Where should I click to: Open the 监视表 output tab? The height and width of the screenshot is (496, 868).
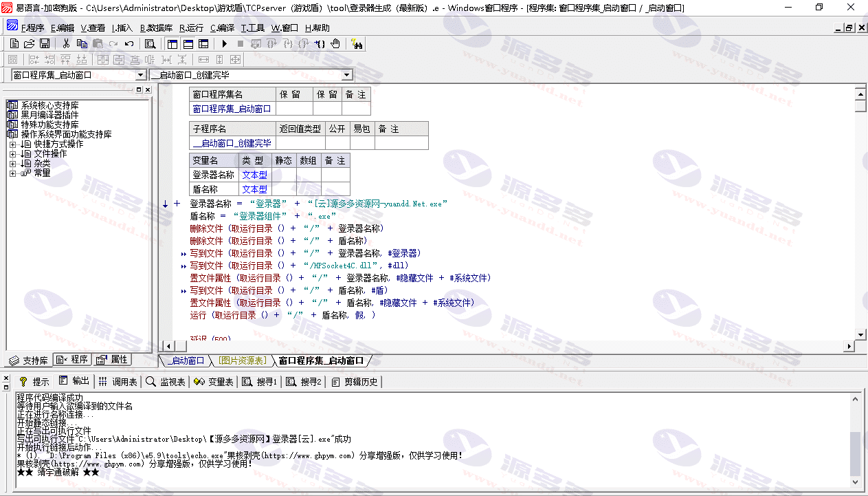[x=166, y=382]
